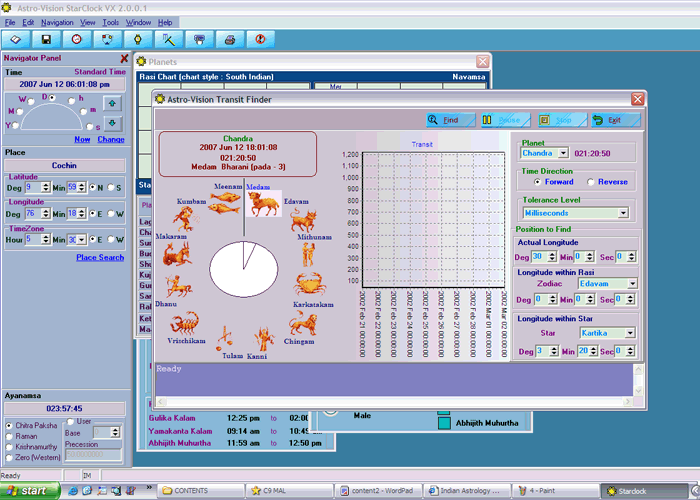The width and height of the screenshot is (700, 500).
Task: Click the open book toolbar icon
Action: (x=16, y=40)
